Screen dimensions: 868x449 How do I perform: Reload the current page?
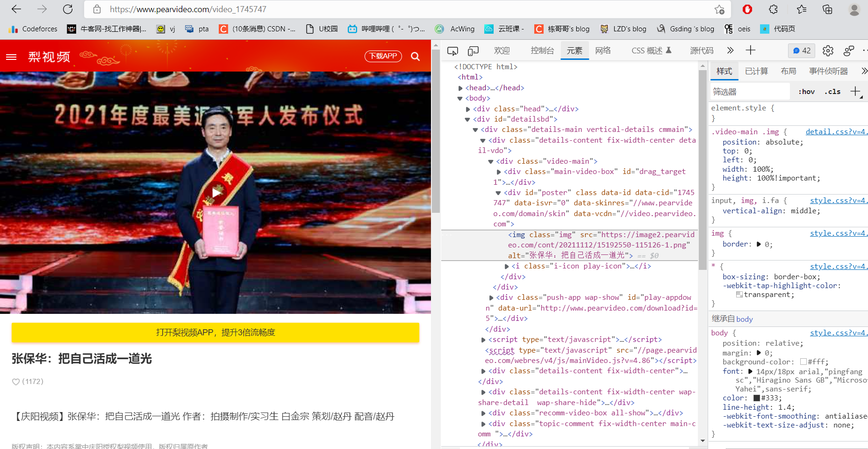[68, 9]
